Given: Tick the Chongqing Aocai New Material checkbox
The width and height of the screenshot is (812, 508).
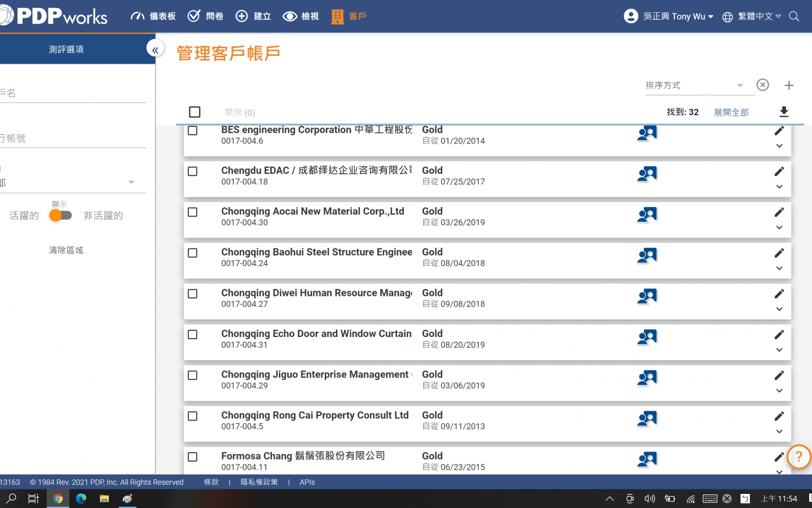Looking at the screenshot, I should (192, 212).
